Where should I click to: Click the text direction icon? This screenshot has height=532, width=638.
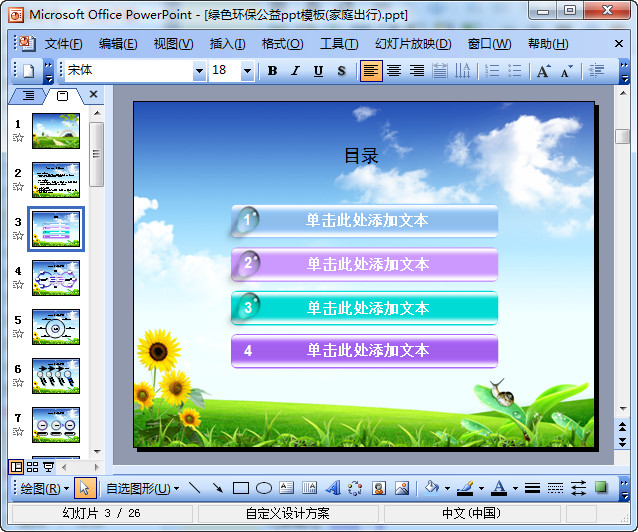(462, 71)
